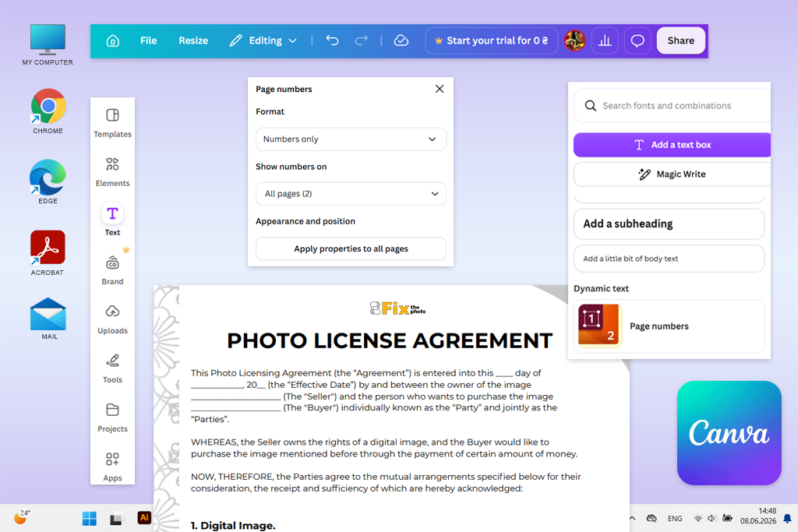
Task: Focus the Search fonts and combinations field
Action: click(x=672, y=106)
